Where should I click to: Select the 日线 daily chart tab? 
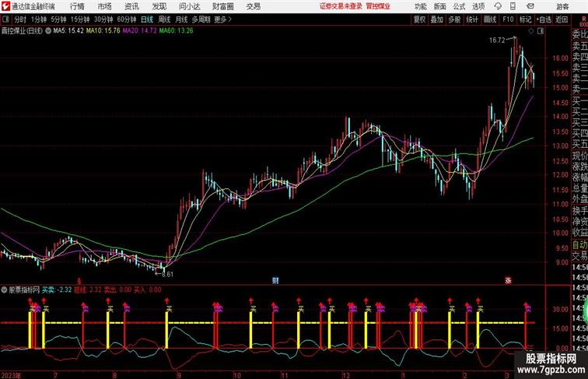(x=147, y=19)
